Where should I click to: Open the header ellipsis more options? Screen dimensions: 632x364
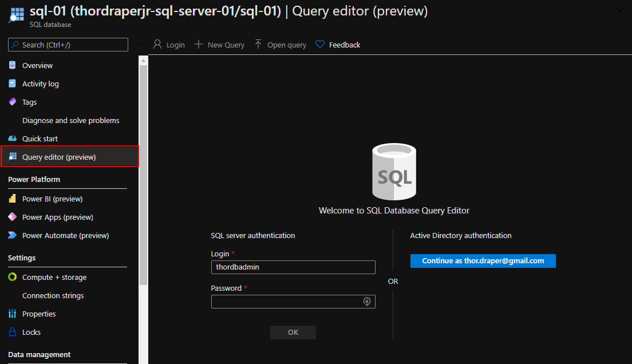click(x=446, y=11)
